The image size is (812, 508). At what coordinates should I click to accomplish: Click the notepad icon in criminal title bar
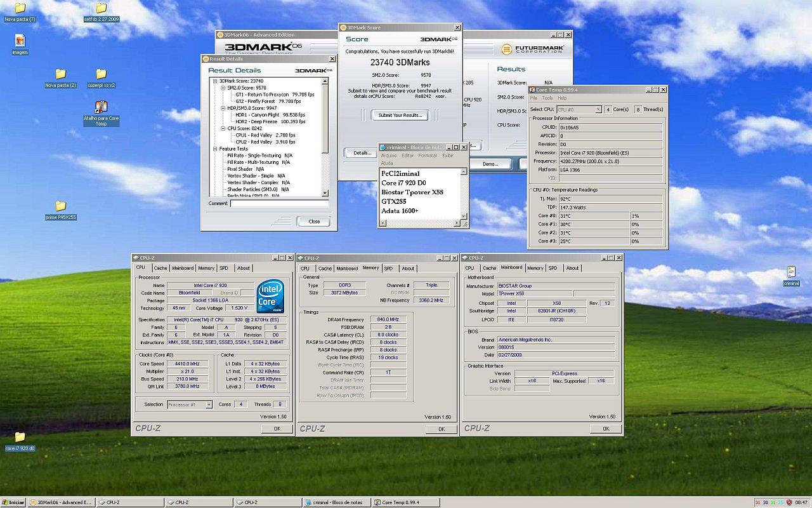tap(383, 147)
